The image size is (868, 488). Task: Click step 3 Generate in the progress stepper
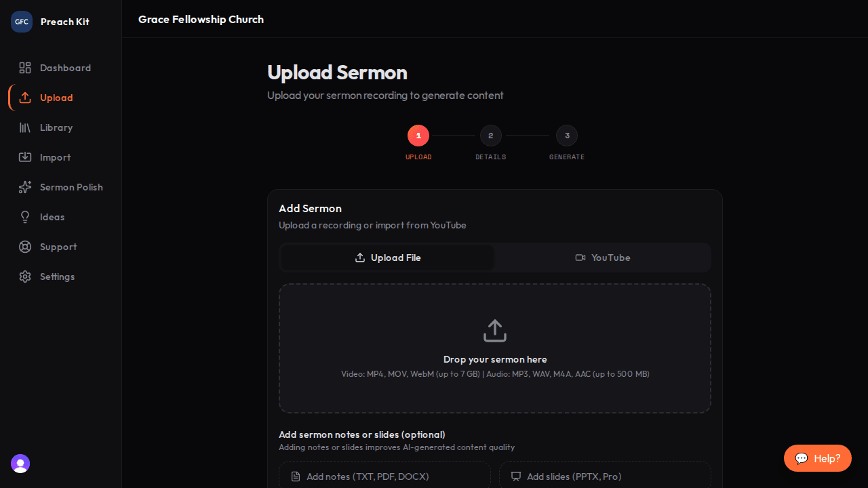[x=567, y=136]
